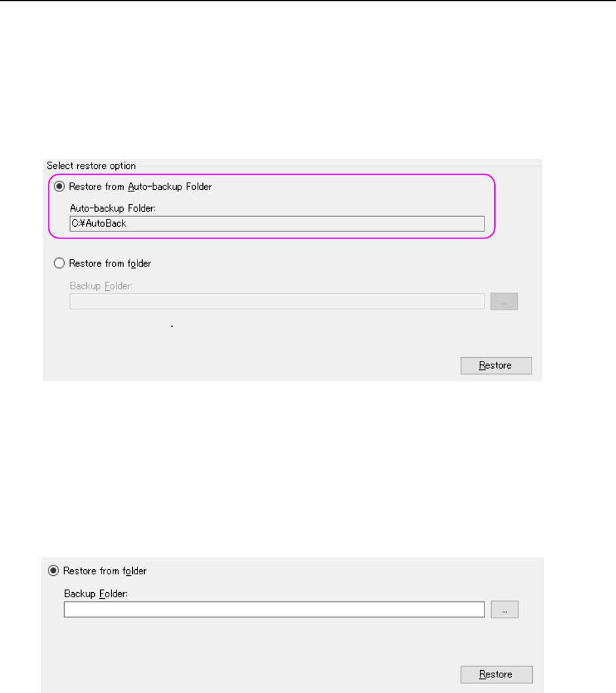Focus the empty white Backup Folder text box
Viewport: 616px width, 693px height.
(274, 610)
